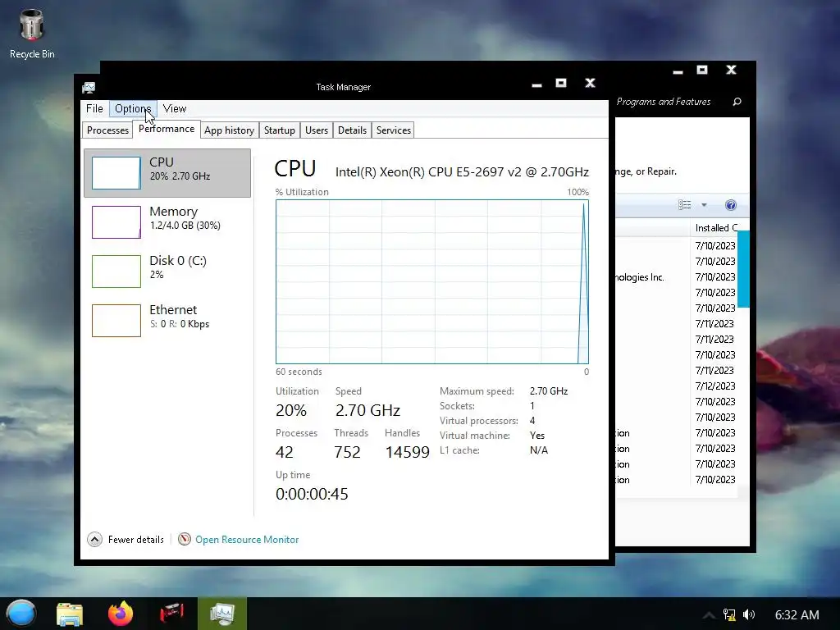Select the row ending in 'nologies Inc.'

(x=677, y=277)
